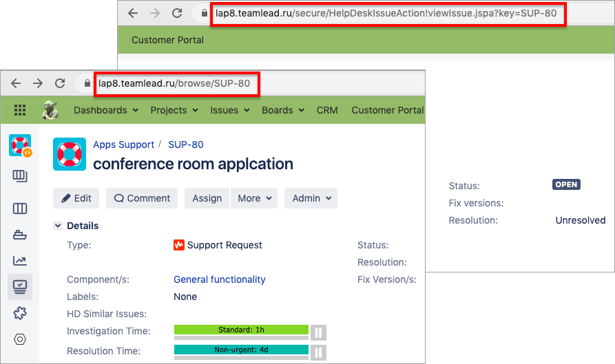
Task: Open the Board icon in sidebar
Action: point(20,208)
